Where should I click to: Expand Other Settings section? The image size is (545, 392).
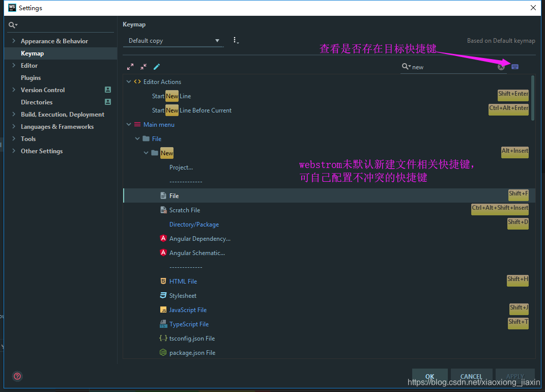click(14, 151)
